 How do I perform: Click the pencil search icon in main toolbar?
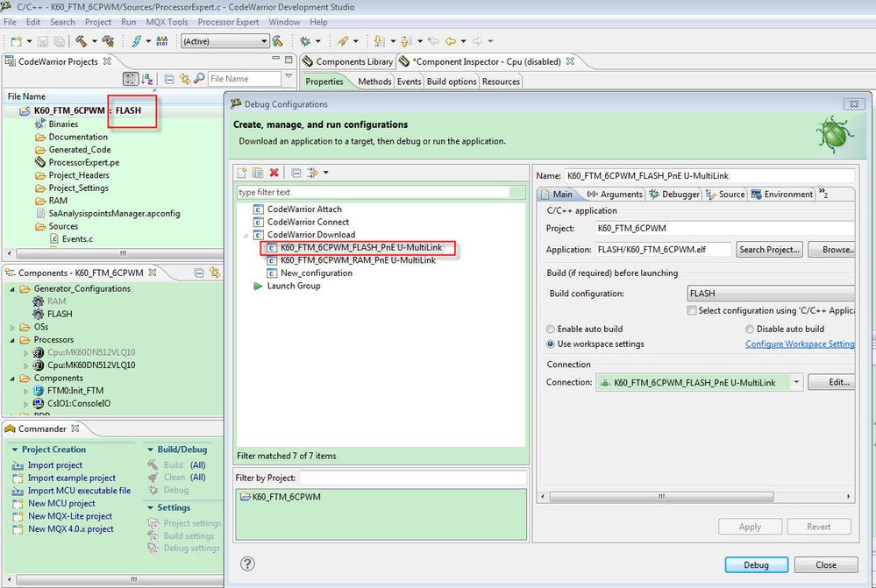(x=343, y=41)
